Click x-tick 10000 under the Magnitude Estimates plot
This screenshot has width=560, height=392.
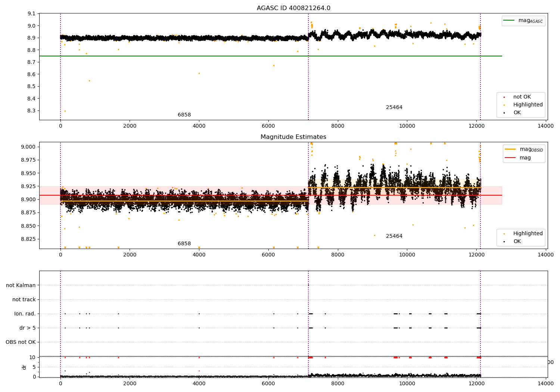pyautogui.click(x=407, y=255)
